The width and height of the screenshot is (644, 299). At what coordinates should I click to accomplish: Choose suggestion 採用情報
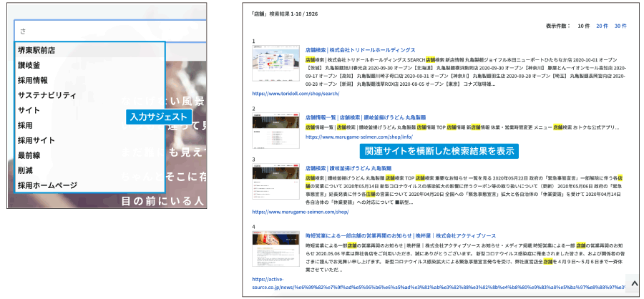point(89,81)
